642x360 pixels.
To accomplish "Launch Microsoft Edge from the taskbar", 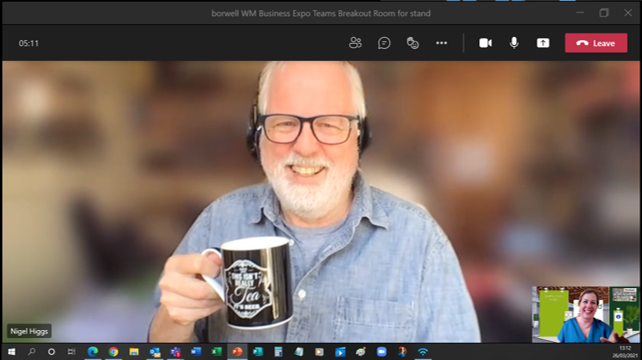I will tap(93, 352).
